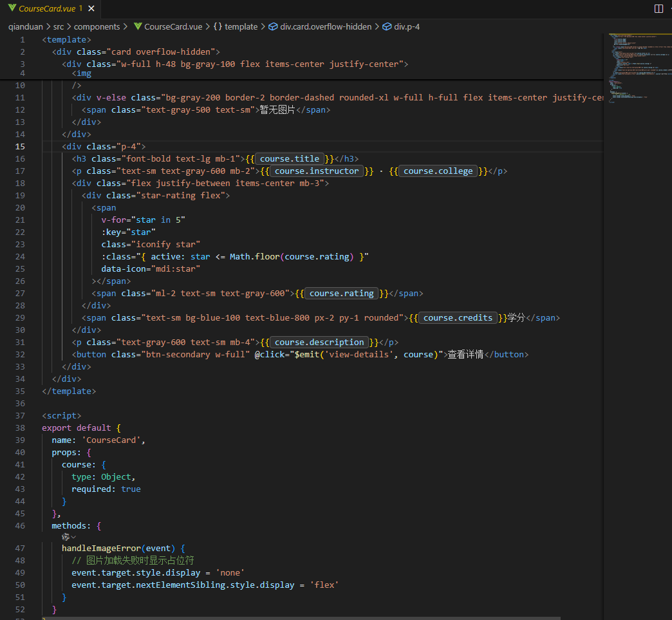Click the chevron after the template breadcrumb

[x=263, y=26]
